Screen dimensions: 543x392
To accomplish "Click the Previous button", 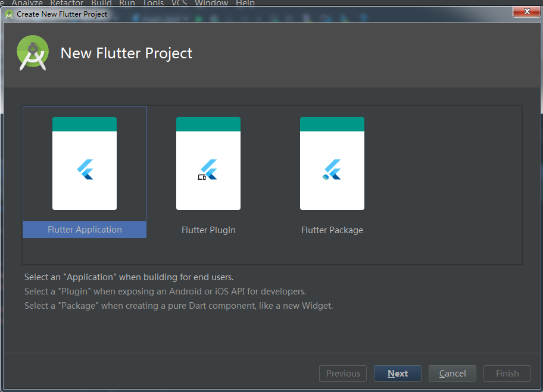I will (343, 374).
